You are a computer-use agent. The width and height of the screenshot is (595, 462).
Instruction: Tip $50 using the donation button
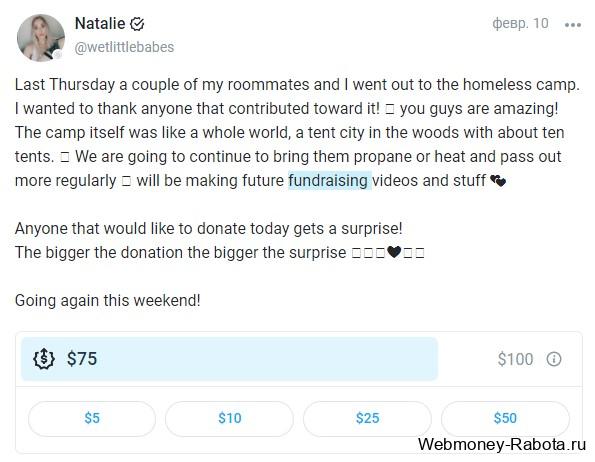coord(505,418)
